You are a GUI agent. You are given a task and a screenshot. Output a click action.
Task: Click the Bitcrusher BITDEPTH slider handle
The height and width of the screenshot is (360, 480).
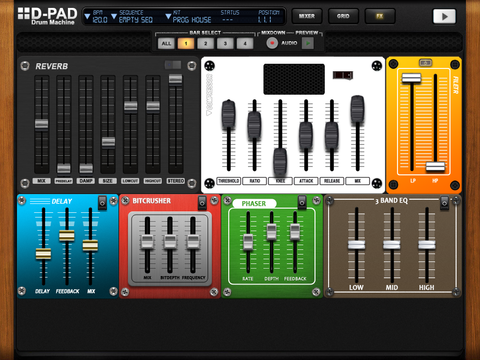click(170, 242)
